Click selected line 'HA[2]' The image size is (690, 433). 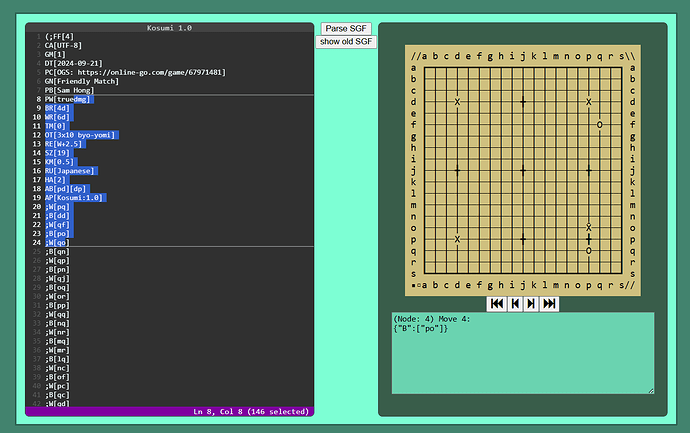coord(55,180)
